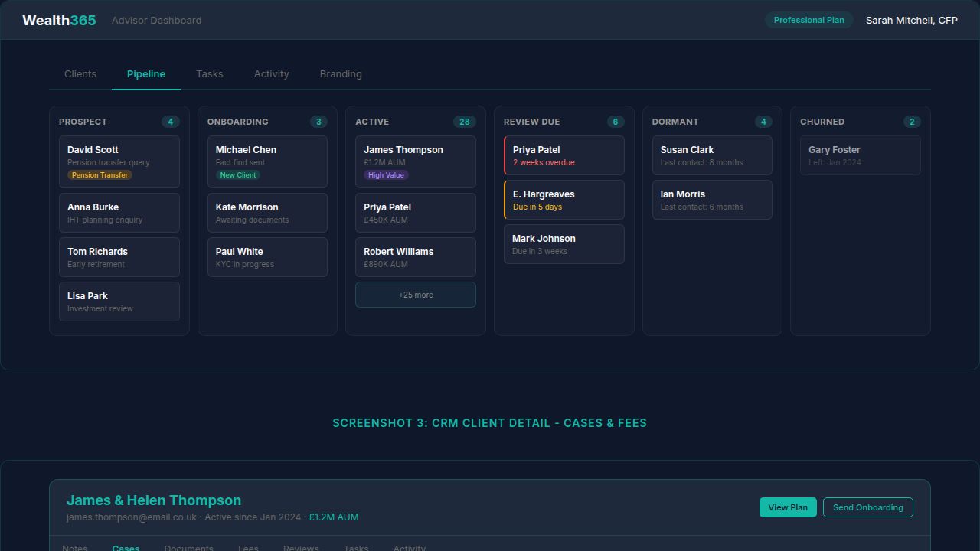Select Michael Chen's onboarding card
The image size is (980, 551).
[267, 161]
